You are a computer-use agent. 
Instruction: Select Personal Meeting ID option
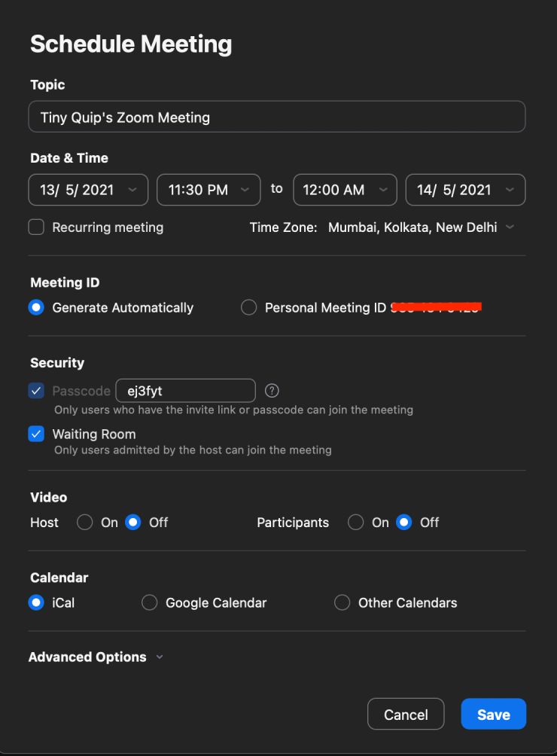pos(249,307)
